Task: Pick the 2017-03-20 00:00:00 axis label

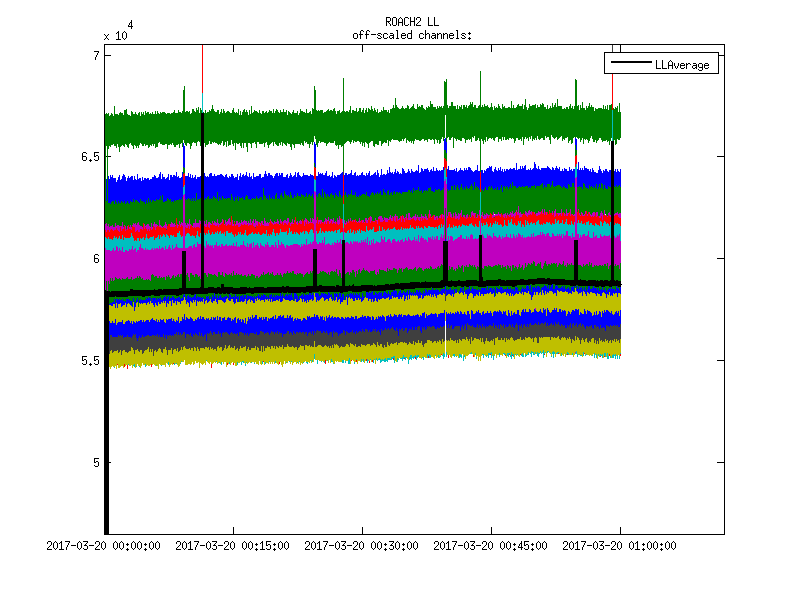Action: [105, 546]
